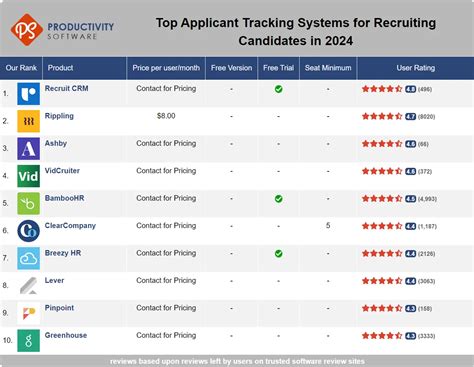This screenshot has width=474, height=367.
Task: Open the Ashby product link
Action: [x=56, y=143]
